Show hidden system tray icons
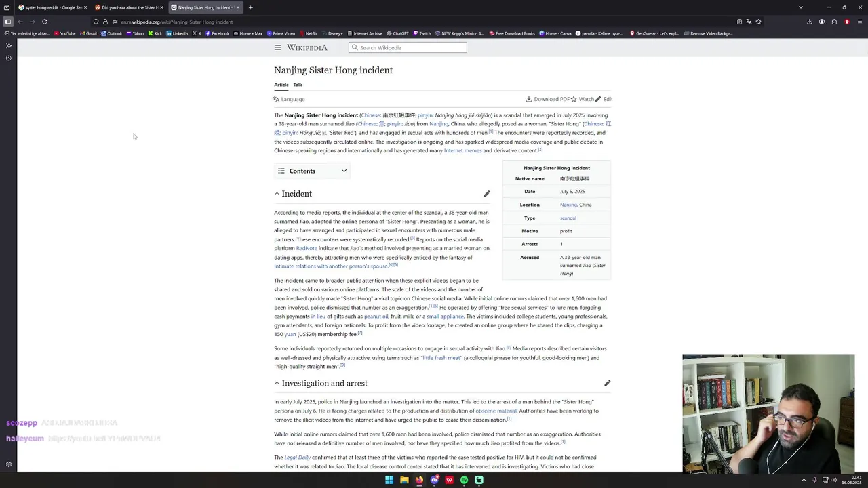 pyautogui.click(x=804, y=480)
